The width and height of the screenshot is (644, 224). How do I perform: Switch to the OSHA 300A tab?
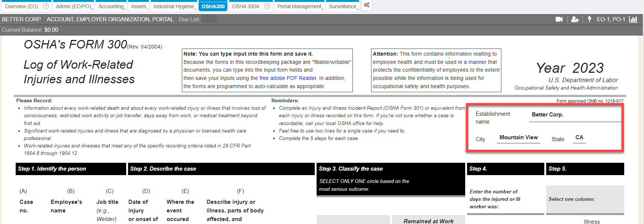pos(245,6)
